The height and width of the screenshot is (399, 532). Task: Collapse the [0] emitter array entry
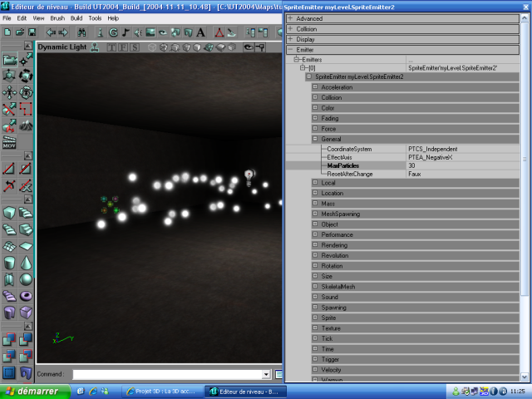point(303,68)
